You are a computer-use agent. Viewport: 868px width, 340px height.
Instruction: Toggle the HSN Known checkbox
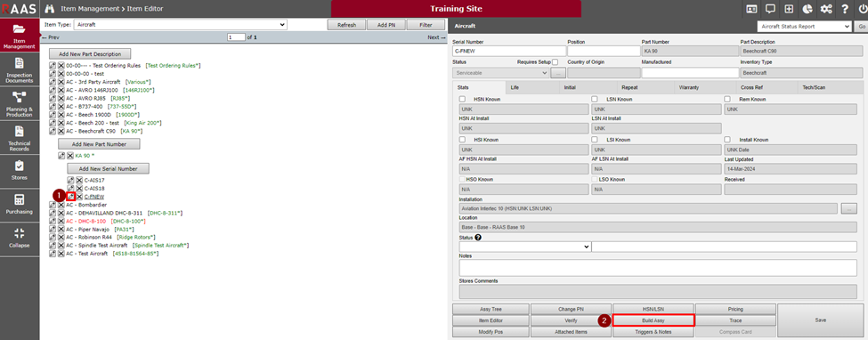462,99
